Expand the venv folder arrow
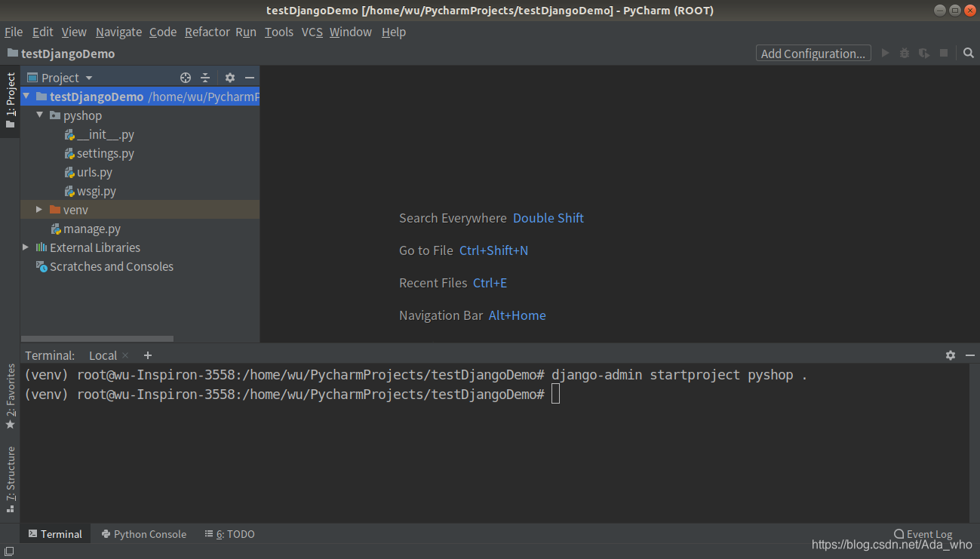Image resolution: width=980 pixels, height=559 pixels. pyautogui.click(x=40, y=210)
